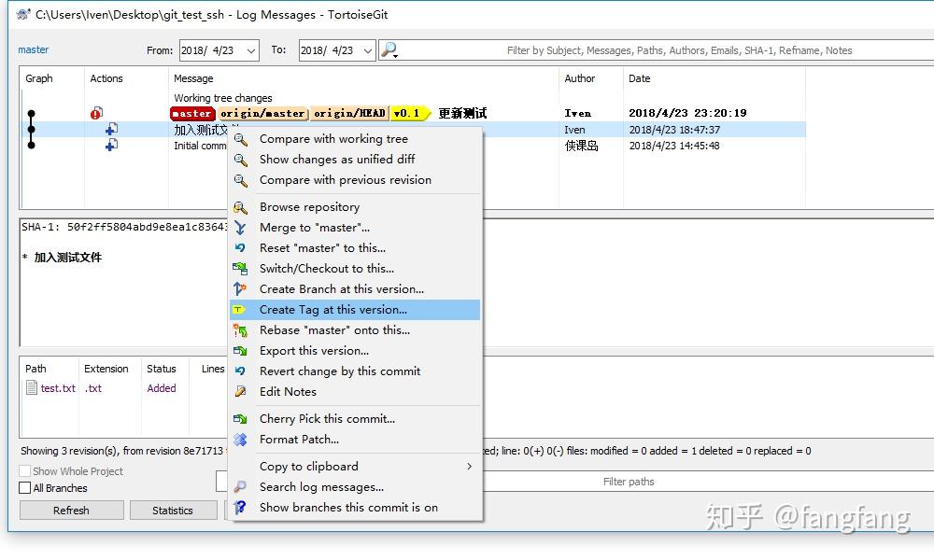Screen dimensions: 934x560
Task: Click the Status column header in file list
Action: (x=162, y=369)
